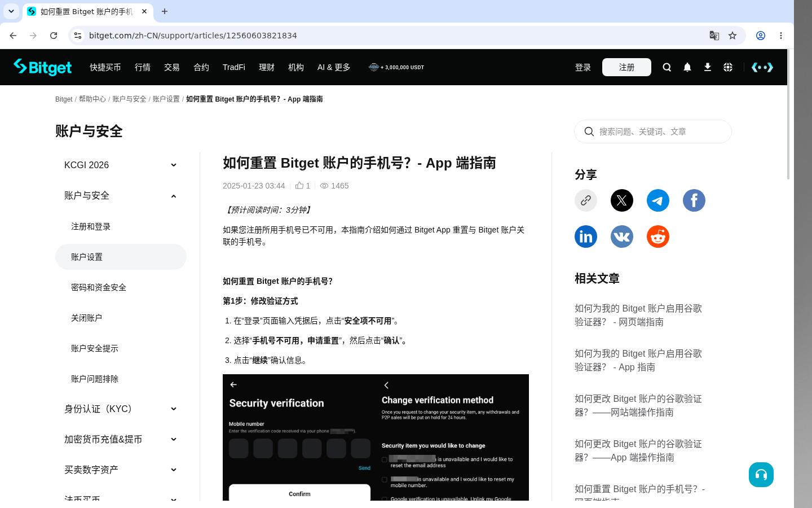This screenshot has height=508, width=812.
Task: Share article on Reddit
Action: click(658, 237)
